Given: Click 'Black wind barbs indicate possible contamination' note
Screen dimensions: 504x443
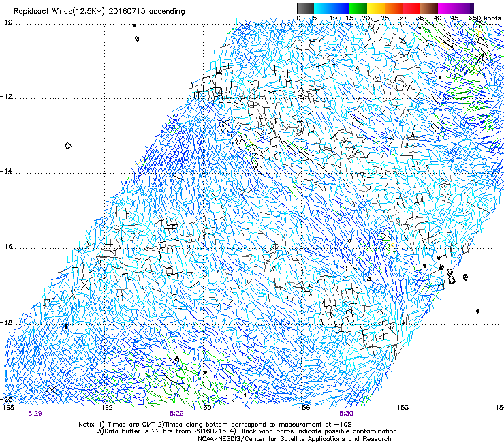Looking at the screenshot, I should coord(314,431).
